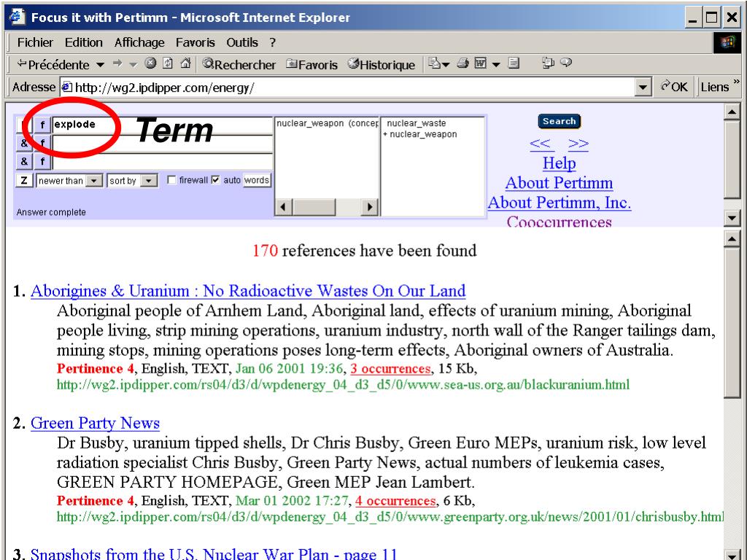Viewport: 747px width, 560px height.
Task: Click the Précédente back button
Action: point(53,64)
